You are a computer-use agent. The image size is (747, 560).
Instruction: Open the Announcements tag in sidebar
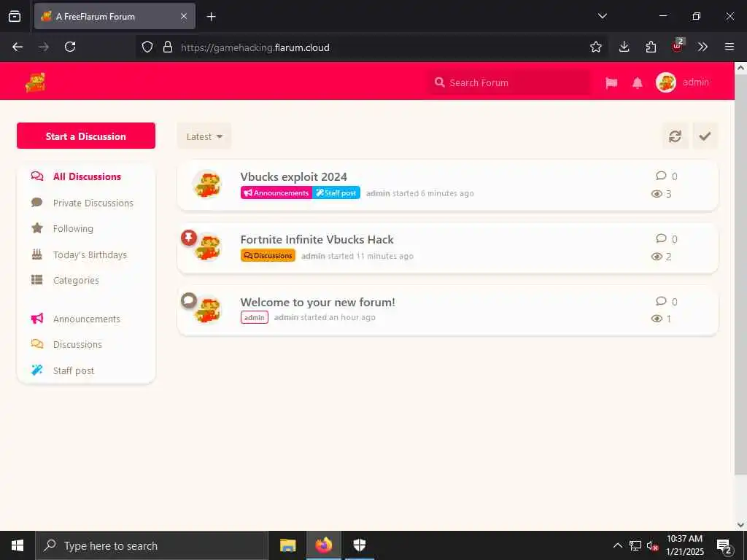pos(86,319)
